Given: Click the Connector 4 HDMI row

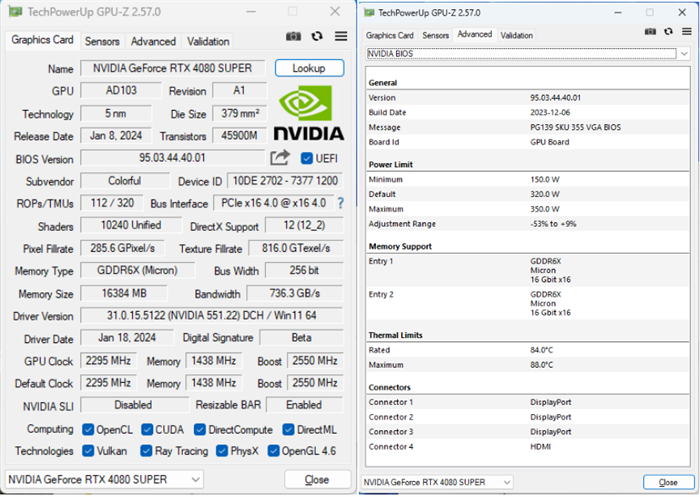Looking at the screenshot, I should click(527, 447).
